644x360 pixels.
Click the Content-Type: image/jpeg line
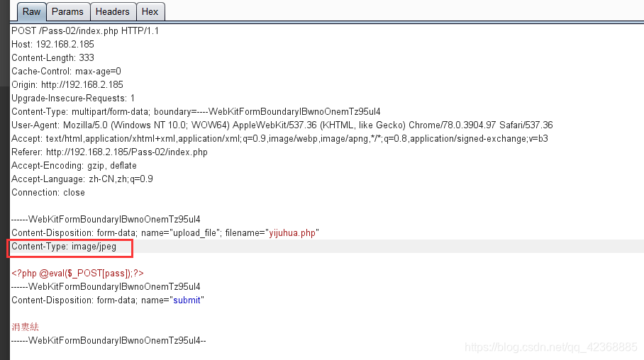tap(64, 247)
